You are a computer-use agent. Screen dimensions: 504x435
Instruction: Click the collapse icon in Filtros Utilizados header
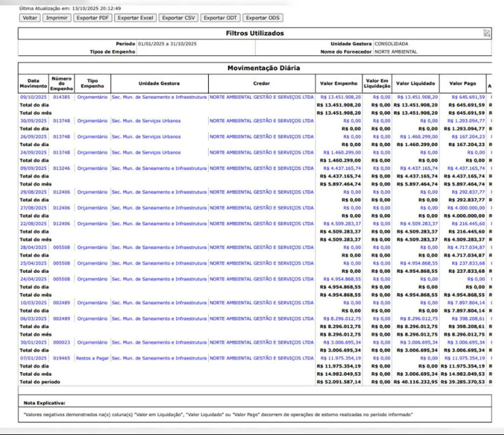coord(487,33)
